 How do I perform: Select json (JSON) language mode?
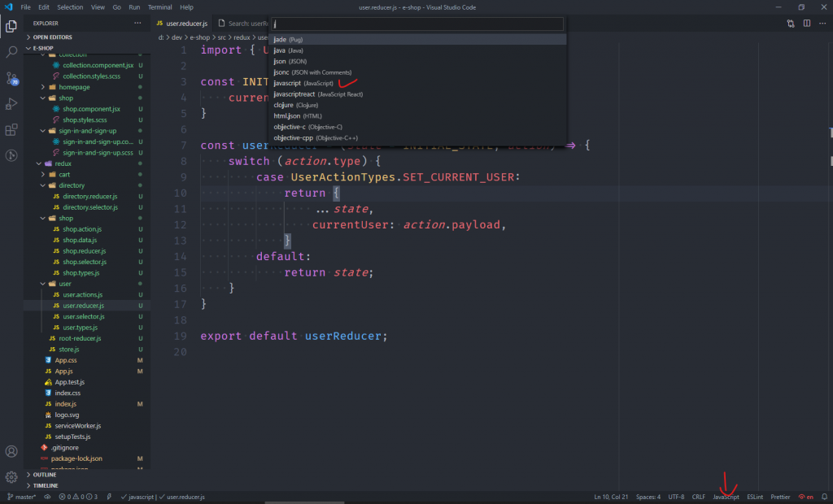[417, 61]
